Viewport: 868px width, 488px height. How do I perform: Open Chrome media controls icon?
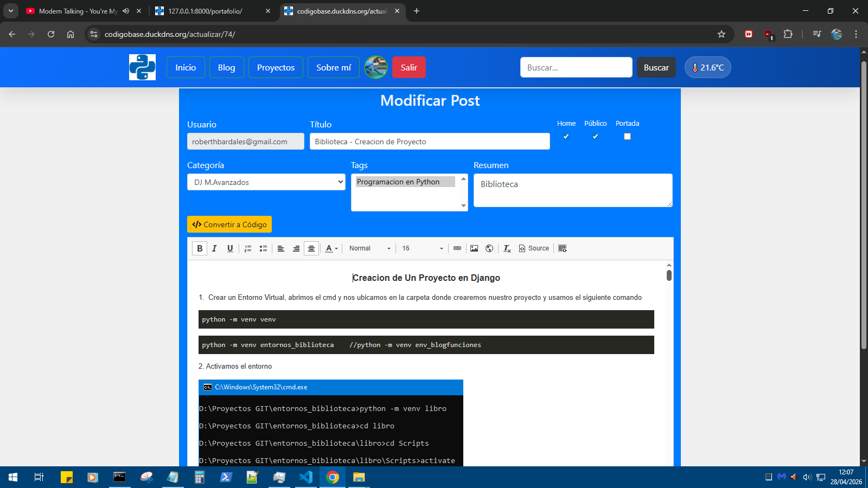coord(817,34)
